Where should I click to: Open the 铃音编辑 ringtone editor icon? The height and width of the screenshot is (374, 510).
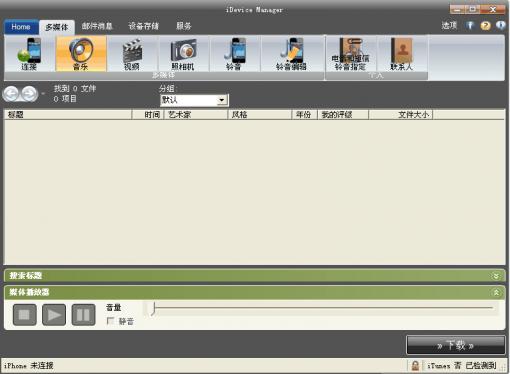click(x=292, y=53)
